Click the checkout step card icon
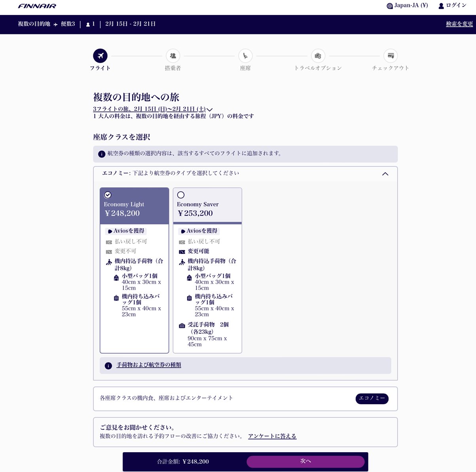 (x=391, y=56)
